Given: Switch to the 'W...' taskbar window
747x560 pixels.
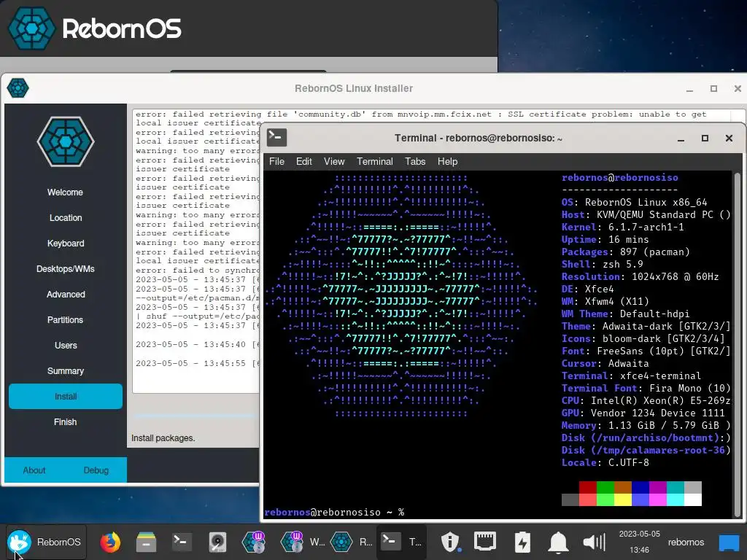Looking at the screenshot, I should coord(303,542).
